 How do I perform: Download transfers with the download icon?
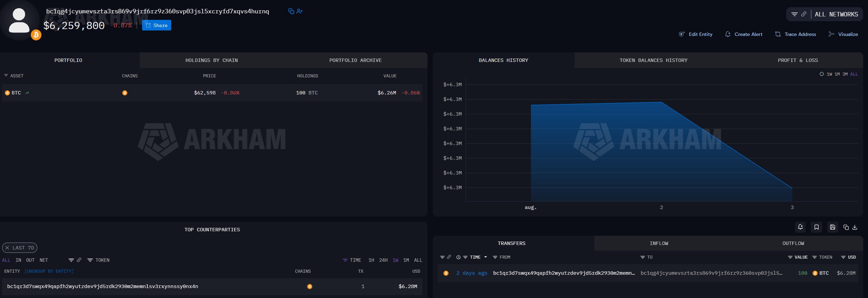click(x=855, y=227)
